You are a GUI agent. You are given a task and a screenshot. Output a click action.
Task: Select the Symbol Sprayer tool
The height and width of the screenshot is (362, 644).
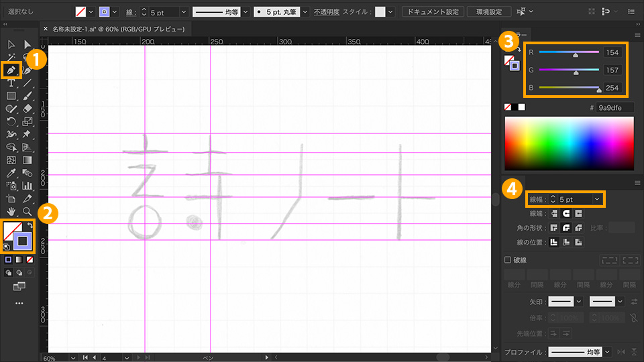[x=11, y=186]
